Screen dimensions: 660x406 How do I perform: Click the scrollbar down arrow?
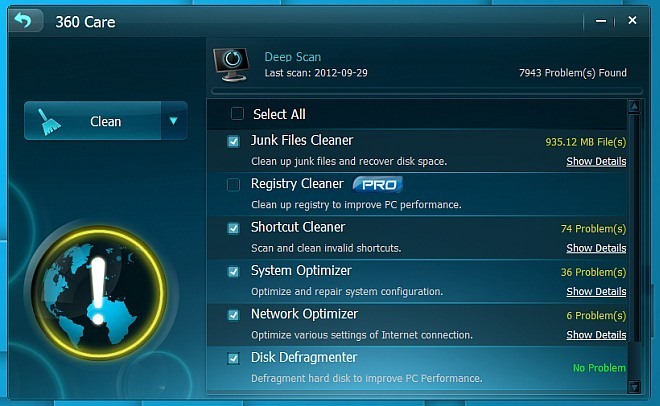point(634,386)
